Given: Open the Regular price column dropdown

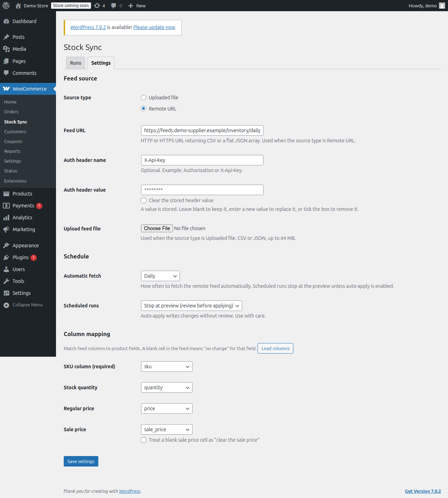Looking at the screenshot, I should 167,408.
